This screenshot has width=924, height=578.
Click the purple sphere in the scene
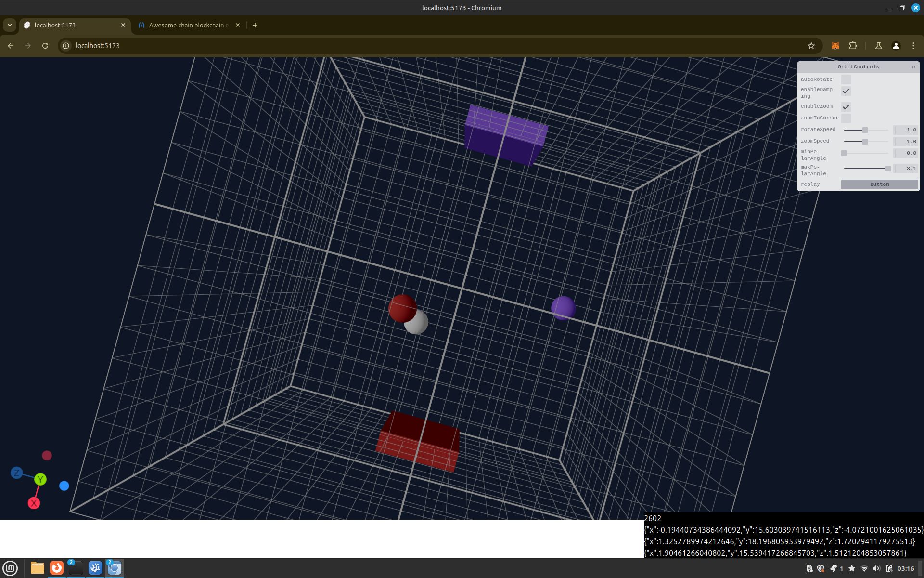point(563,308)
